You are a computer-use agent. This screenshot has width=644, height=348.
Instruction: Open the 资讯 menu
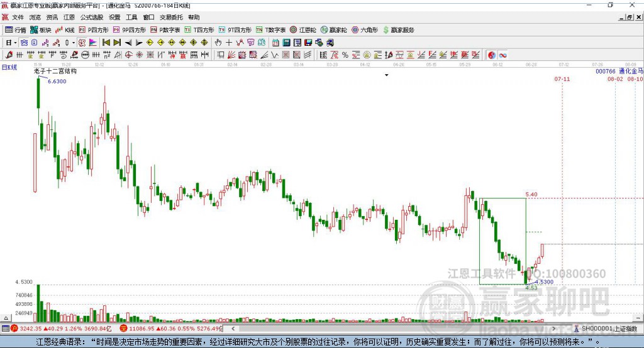point(52,17)
